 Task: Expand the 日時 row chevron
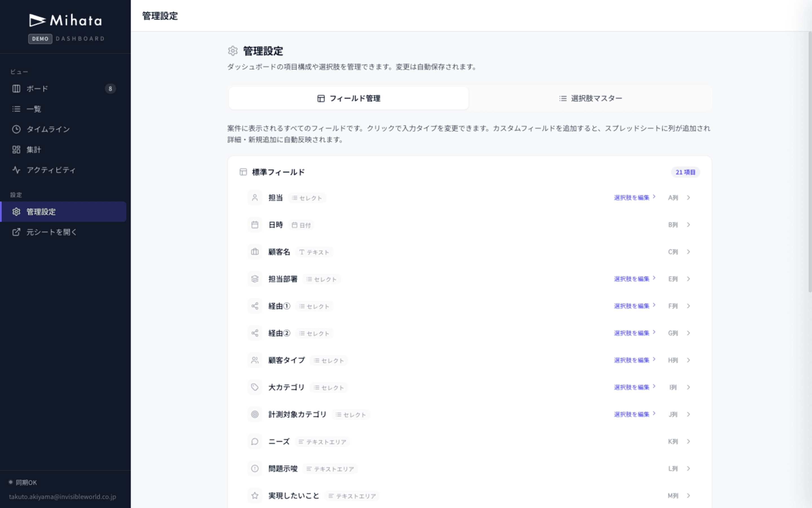pos(689,225)
